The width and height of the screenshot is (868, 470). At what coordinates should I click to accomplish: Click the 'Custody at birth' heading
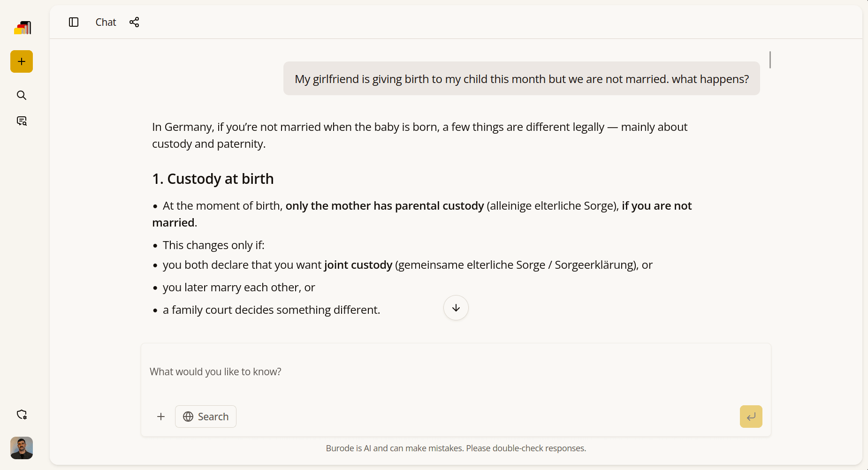click(213, 179)
